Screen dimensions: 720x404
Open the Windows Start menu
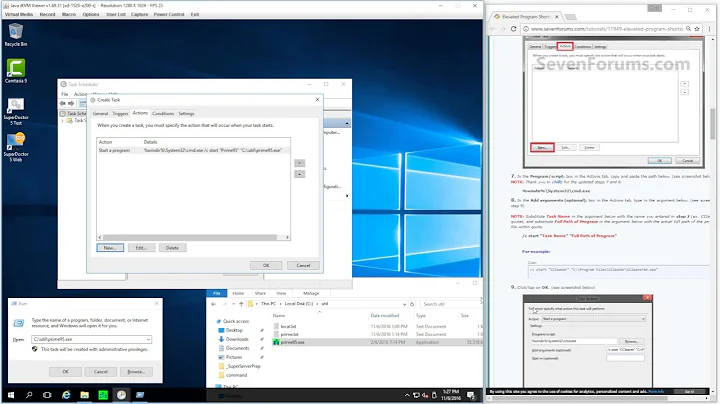click(x=11, y=395)
